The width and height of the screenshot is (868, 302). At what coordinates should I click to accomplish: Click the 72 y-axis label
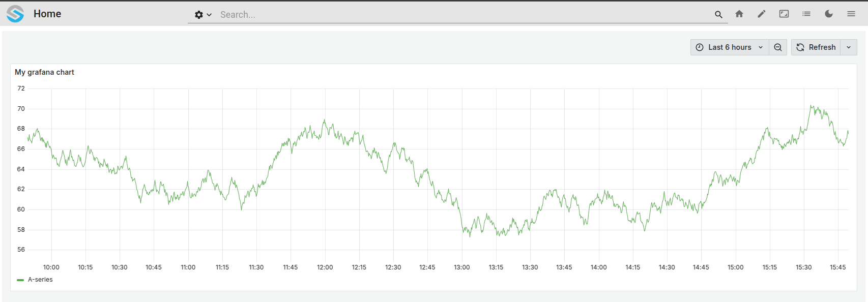point(21,88)
